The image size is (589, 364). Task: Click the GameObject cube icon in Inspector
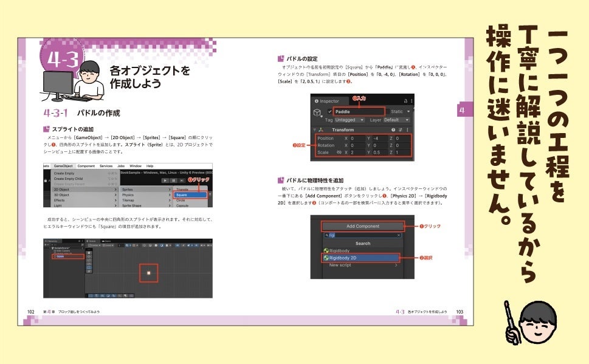click(317, 112)
